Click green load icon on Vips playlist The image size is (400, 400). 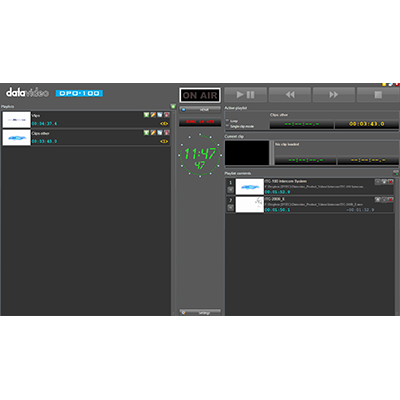[x=146, y=115]
